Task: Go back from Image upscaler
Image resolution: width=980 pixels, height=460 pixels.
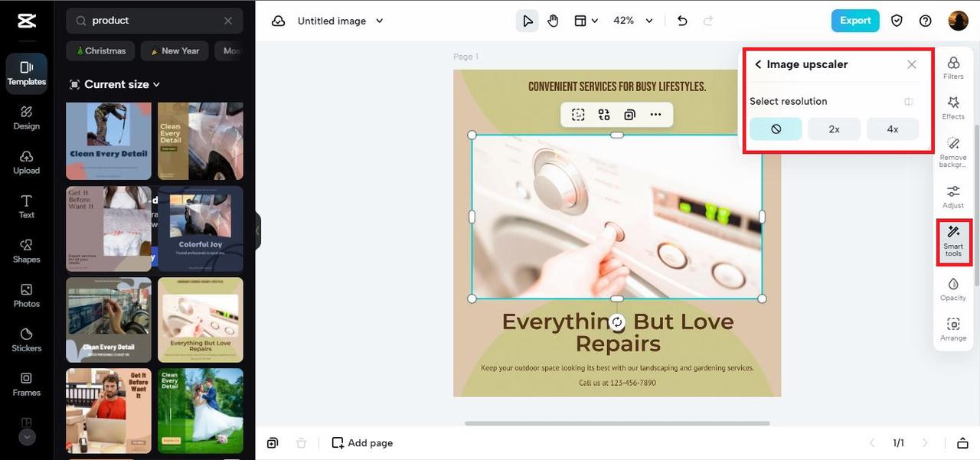Action: point(758,64)
